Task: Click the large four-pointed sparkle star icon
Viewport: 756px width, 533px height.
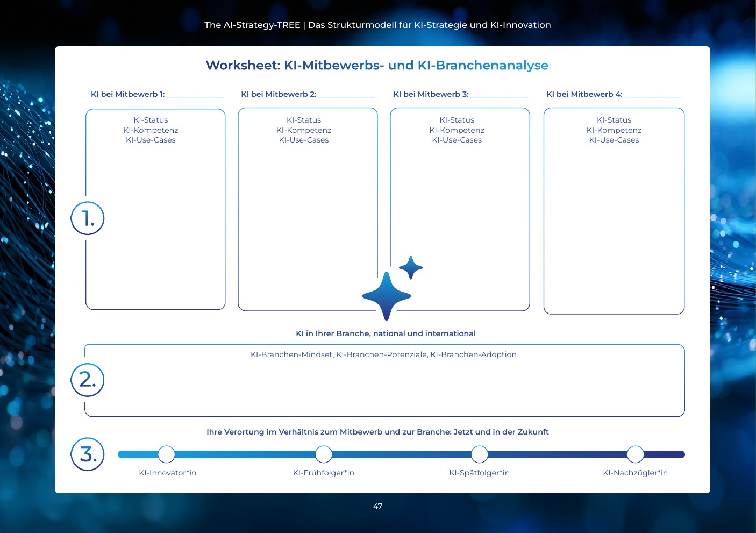Action: click(387, 296)
